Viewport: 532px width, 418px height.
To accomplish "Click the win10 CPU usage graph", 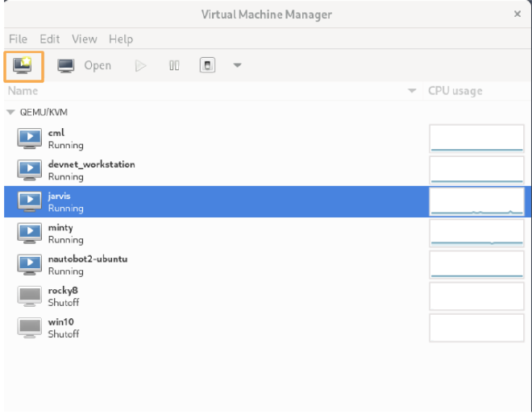I will click(476, 328).
